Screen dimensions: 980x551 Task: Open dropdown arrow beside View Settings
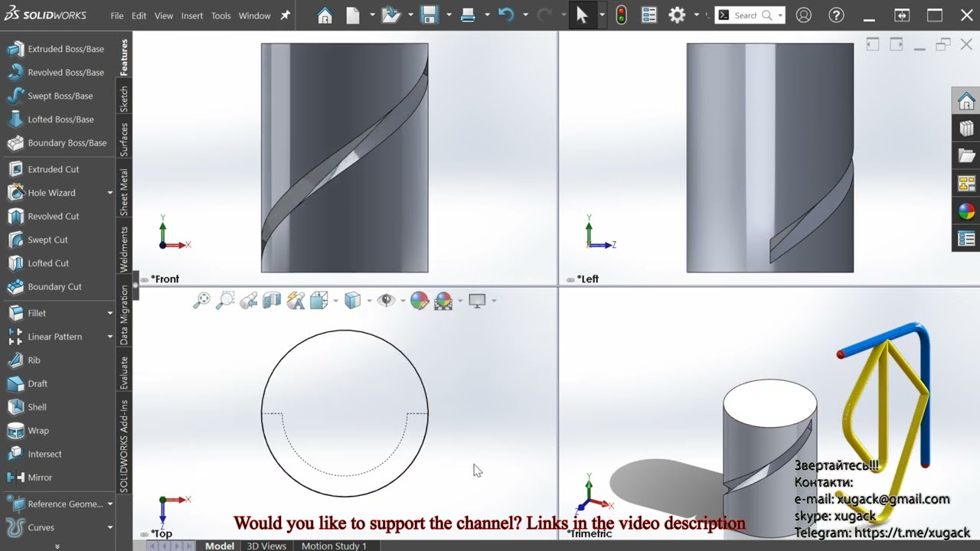tap(494, 301)
